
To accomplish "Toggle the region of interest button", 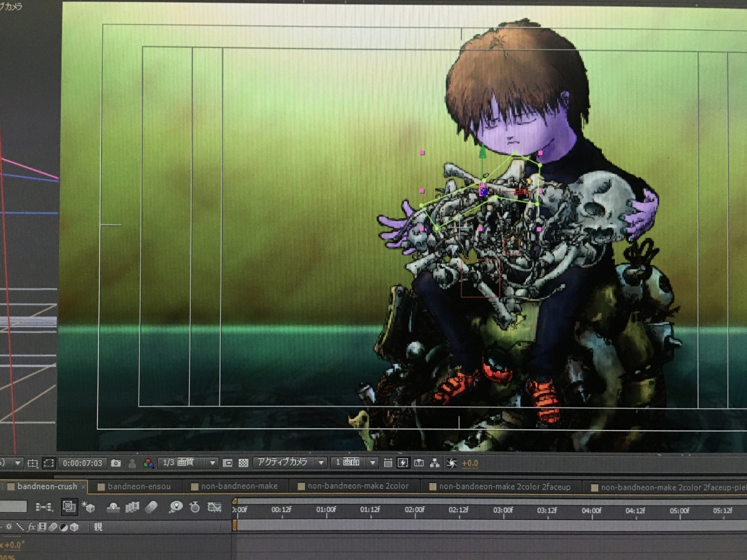I will (228, 464).
